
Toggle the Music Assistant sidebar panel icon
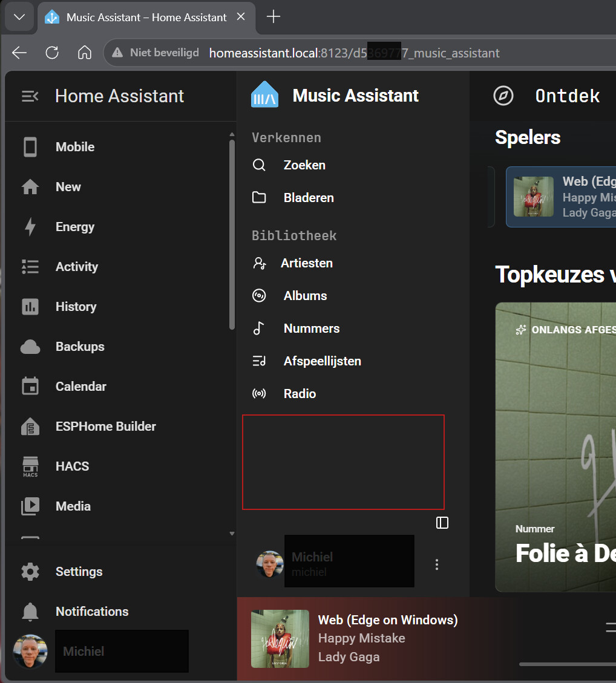(442, 523)
